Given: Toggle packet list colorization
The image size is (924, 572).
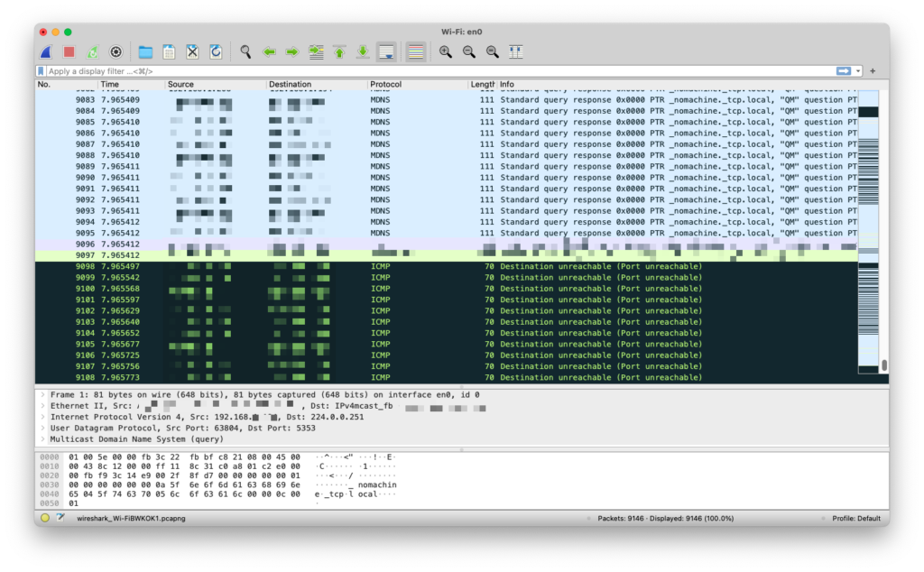Looking at the screenshot, I should [x=416, y=51].
